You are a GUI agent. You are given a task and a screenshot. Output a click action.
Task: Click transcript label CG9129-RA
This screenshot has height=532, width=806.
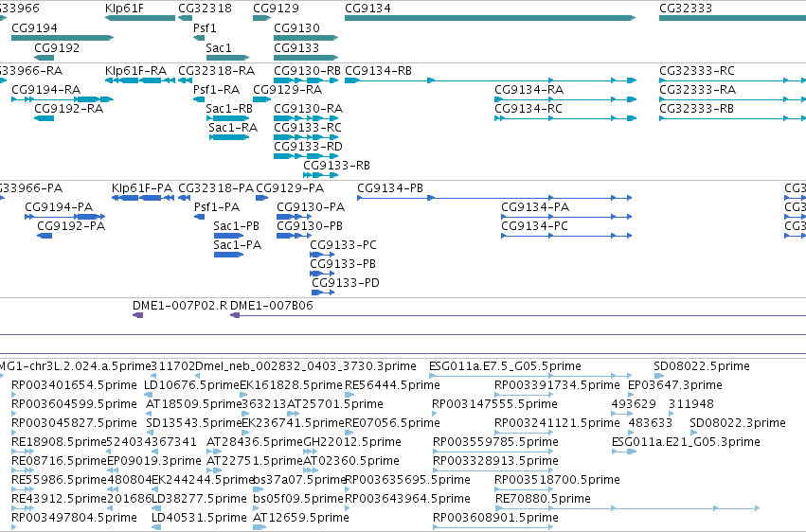pyautogui.click(x=287, y=89)
